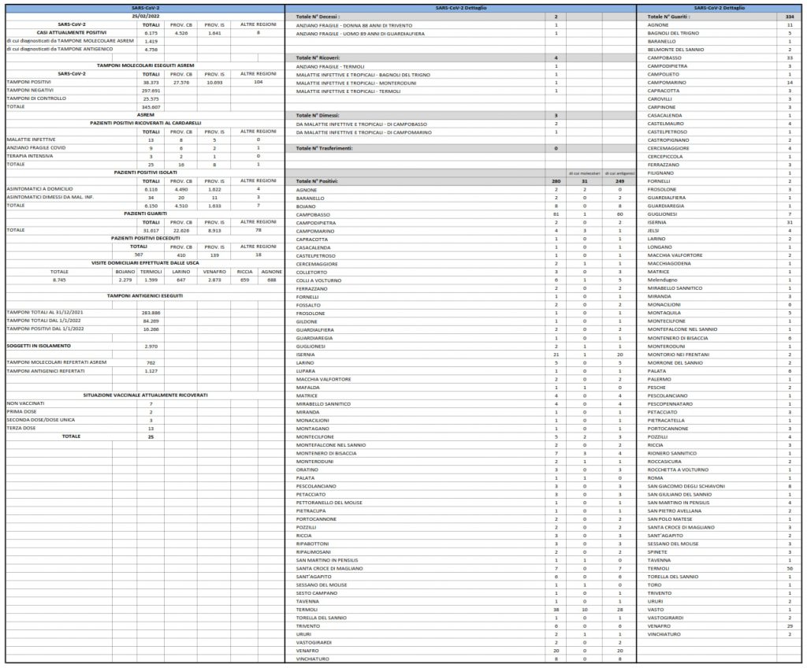The image size is (807, 672).
Task: Select the CAMPOBASSO row in positives list
Action: coord(460,214)
